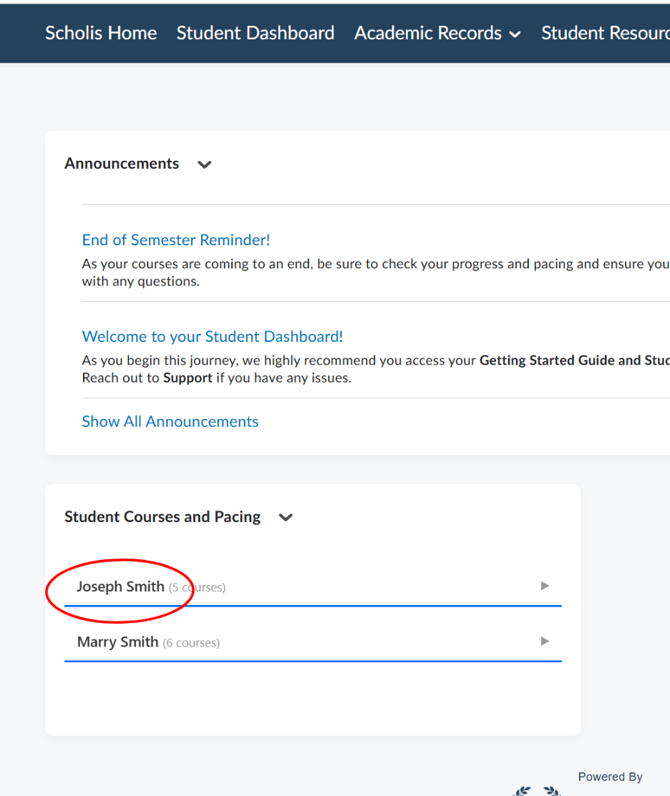Viewport: 670px width, 796px height.
Task: Click the Announcements heading text
Action: (121, 163)
